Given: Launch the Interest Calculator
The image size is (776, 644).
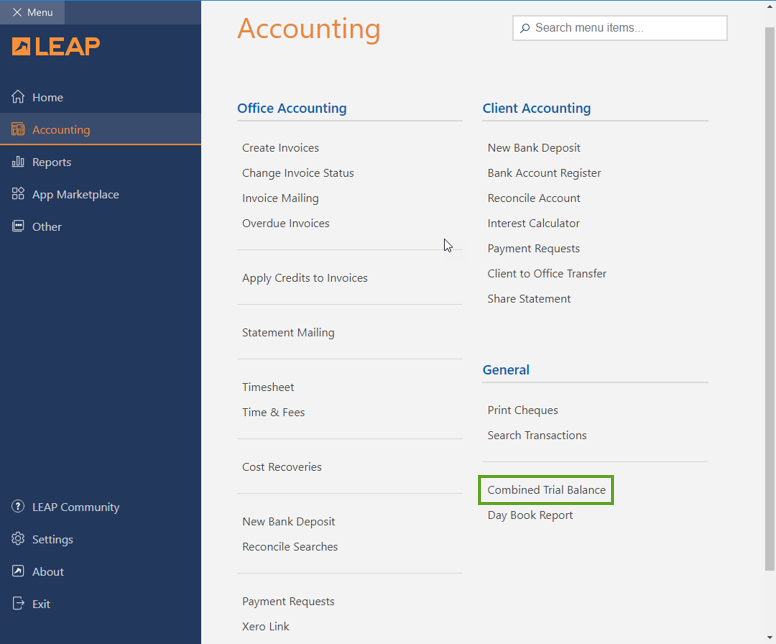Looking at the screenshot, I should pyautogui.click(x=533, y=223).
